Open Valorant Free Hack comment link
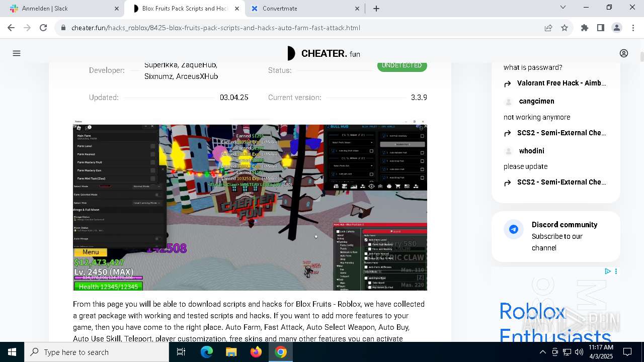 [561, 83]
